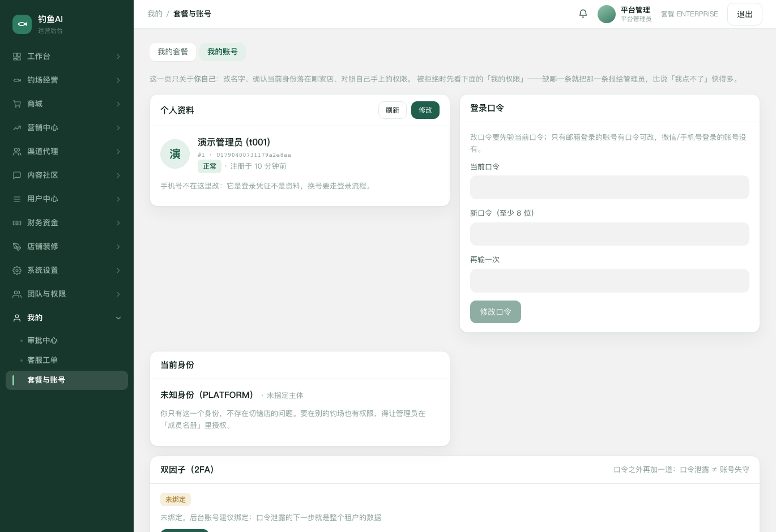Image resolution: width=776 pixels, height=532 pixels.
Task: Click the 财务资金 banknote icon
Action: [x=17, y=223]
